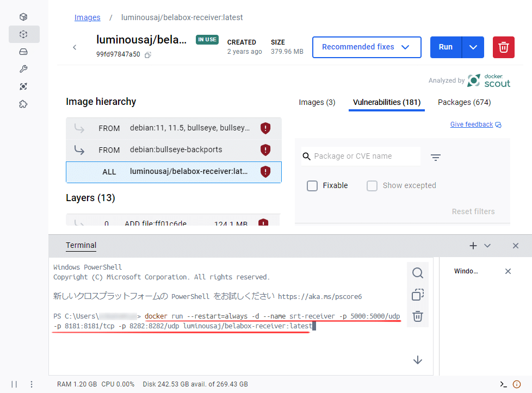
Task: Close the terminal panel
Action: 515,246
